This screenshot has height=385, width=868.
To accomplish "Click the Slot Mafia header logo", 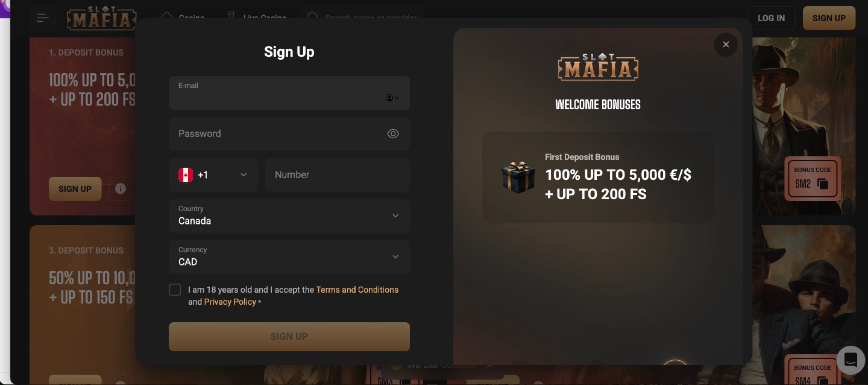I will (102, 18).
